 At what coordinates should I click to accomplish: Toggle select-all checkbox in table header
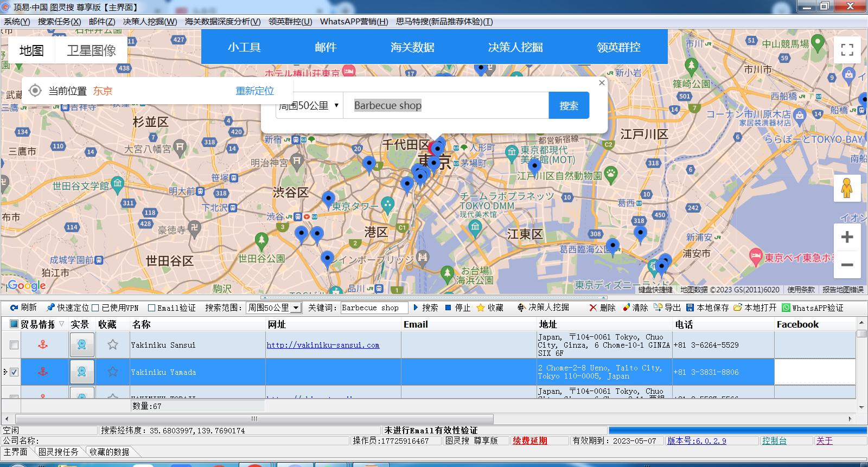(x=14, y=324)
